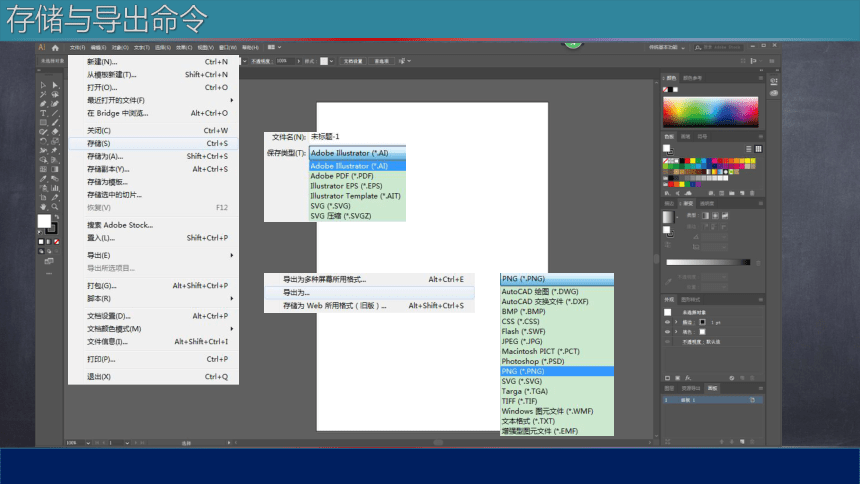
Task: Choose the Magic Wand tool
Action: 43,94
